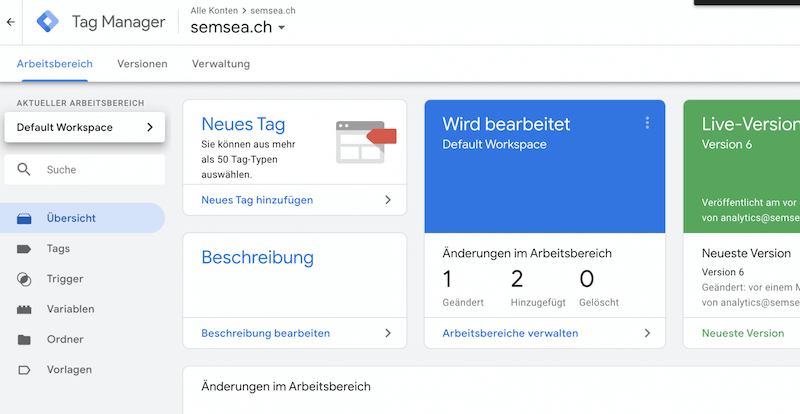
Task: Click chevron beside Neues Tag hinzufügen
Action: pos(388,200)
